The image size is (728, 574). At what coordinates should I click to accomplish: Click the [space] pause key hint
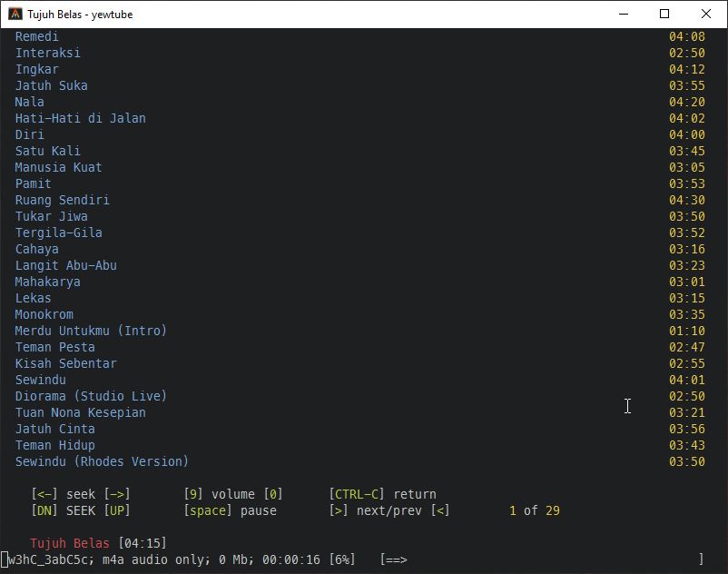coord(208,510)
